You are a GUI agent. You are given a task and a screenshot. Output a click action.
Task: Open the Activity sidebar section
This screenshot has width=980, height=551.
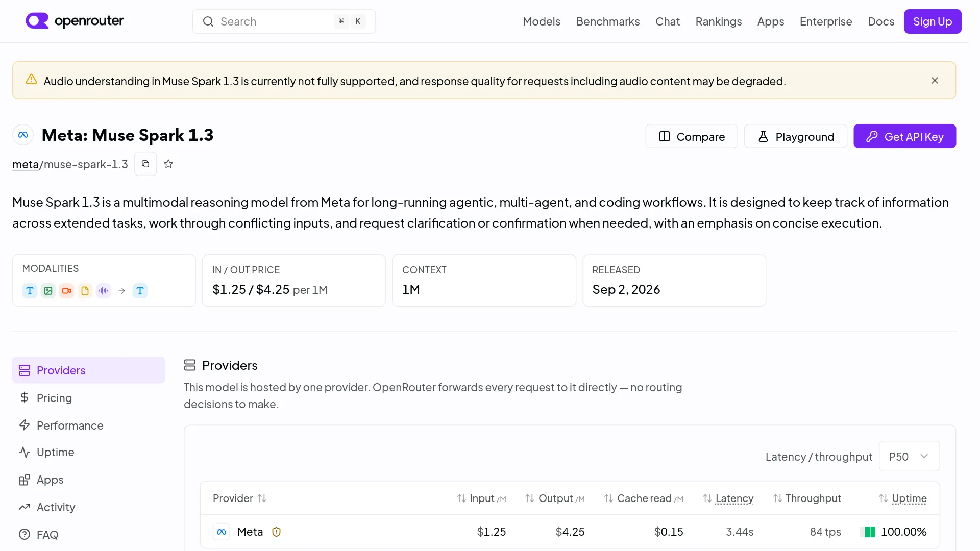[89, 507]
